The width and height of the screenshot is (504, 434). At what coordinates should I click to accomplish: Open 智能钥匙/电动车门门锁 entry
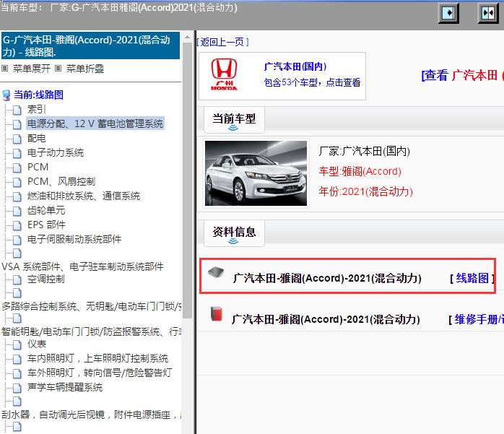point(91,331)
